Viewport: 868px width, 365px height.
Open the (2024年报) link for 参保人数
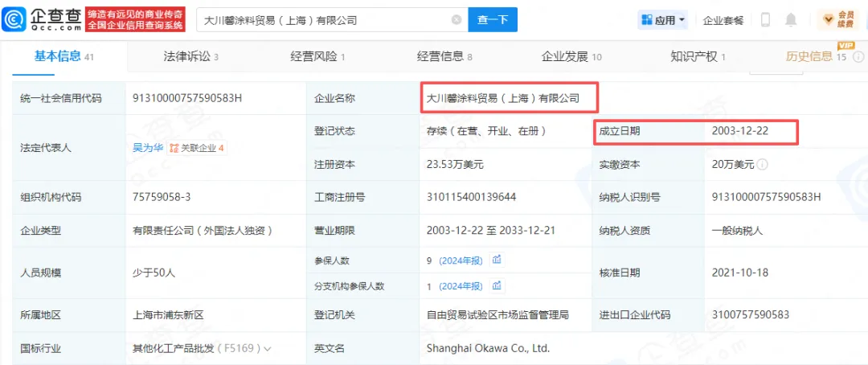click(x=461, y=260)
